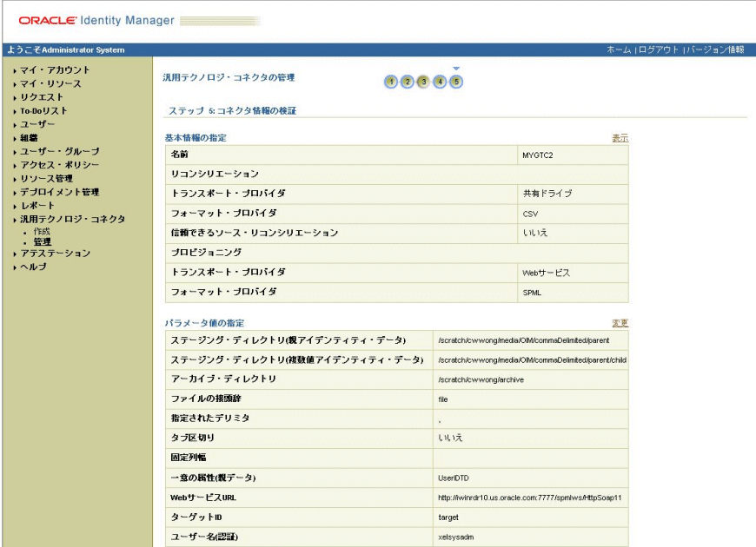Click the MYGTC2 name value

point(538,155)
